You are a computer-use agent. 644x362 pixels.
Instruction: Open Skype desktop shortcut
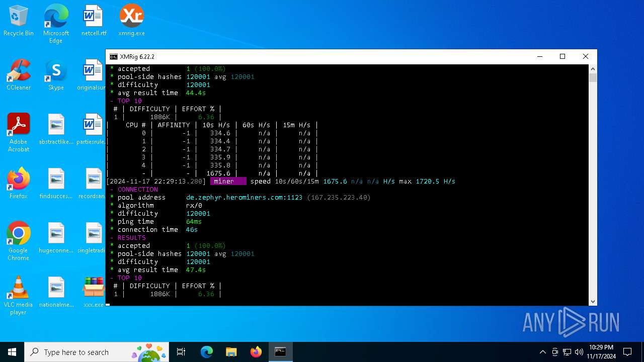click(56, 75)
